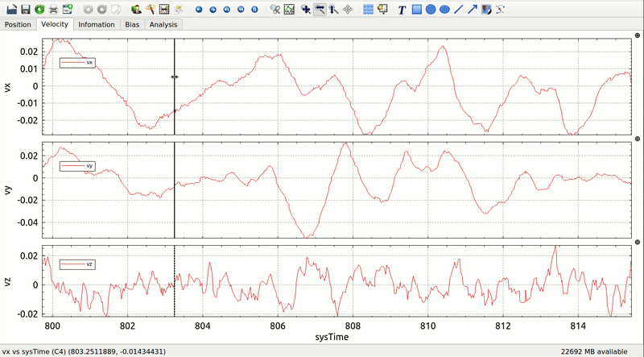Select the Text annotation tool
The height and width of the screenshot is (357, 644).
[x=402, y=10]
